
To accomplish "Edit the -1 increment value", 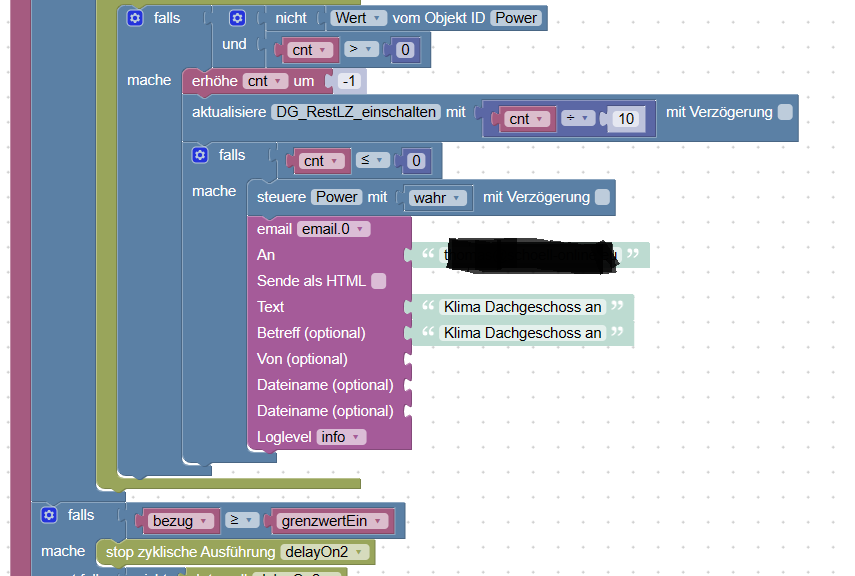I will pyautogui.click(x=348, y=81).
